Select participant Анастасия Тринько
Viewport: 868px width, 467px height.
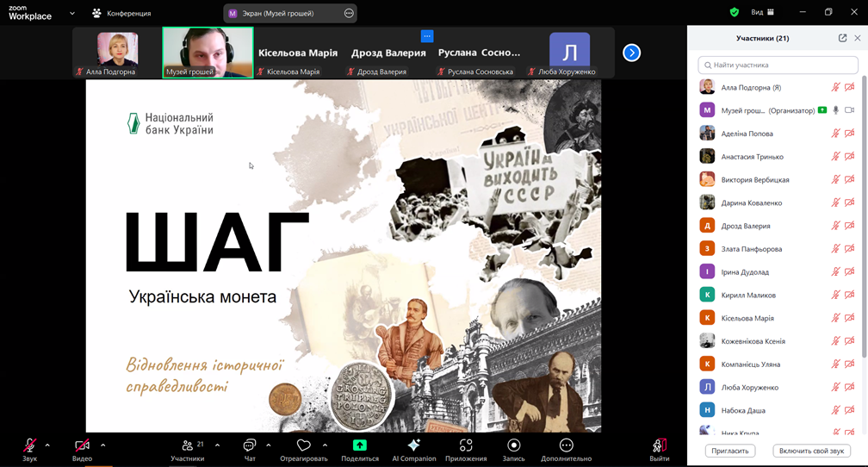click(x=778, y=157)
